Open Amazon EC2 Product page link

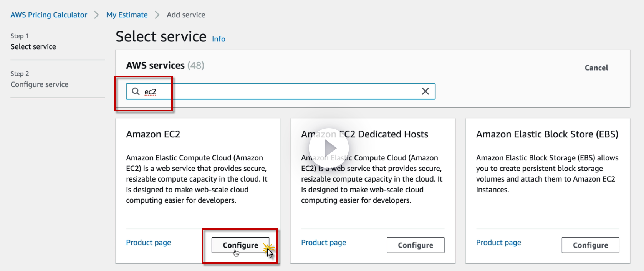click(x=149, y=243)
